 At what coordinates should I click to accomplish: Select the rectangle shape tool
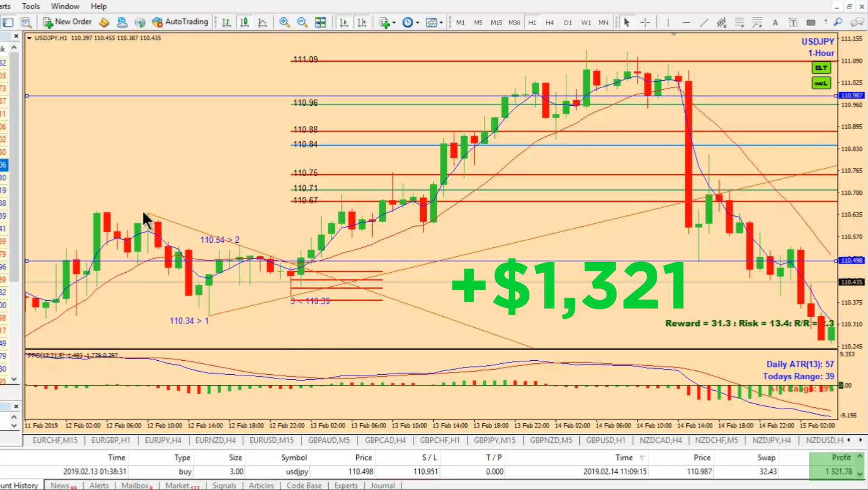tap(811, 22)
